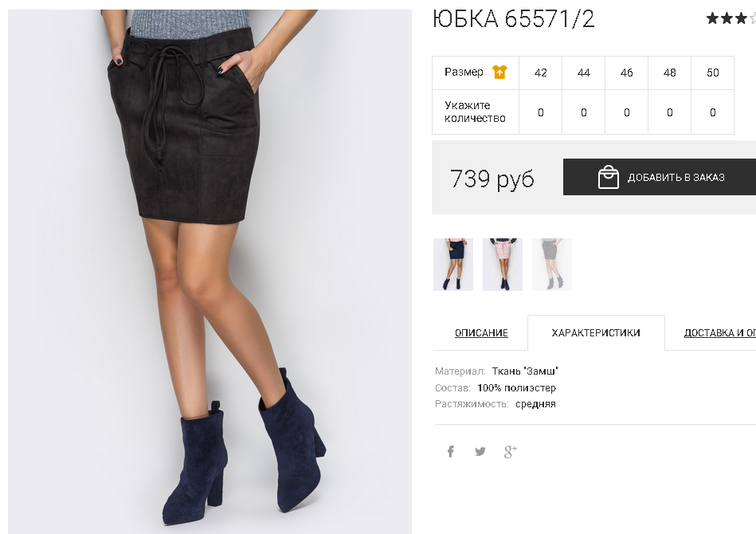Switch to the ХАРАКТЕРИСТИКИ tab
Viewport: 756px width, 534px height.
pyautogui.click(x=596, y=333)
